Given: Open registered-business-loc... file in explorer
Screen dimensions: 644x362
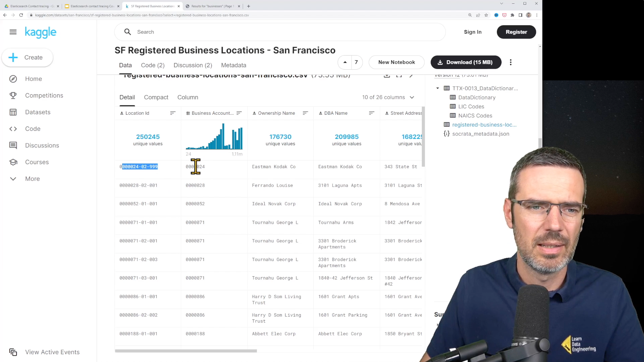Looking at the screenshot, I should click(484, 125).
